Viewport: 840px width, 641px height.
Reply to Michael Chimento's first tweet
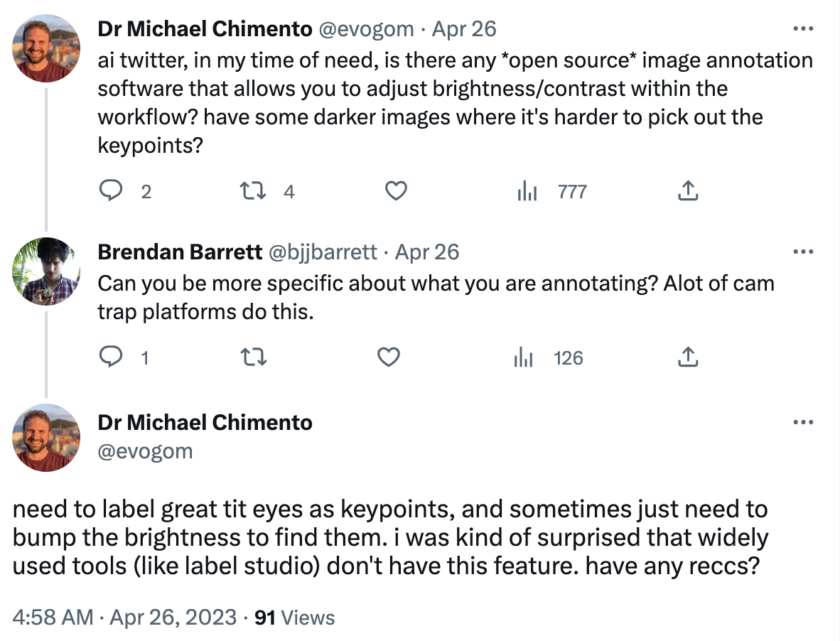click(110, 190)
